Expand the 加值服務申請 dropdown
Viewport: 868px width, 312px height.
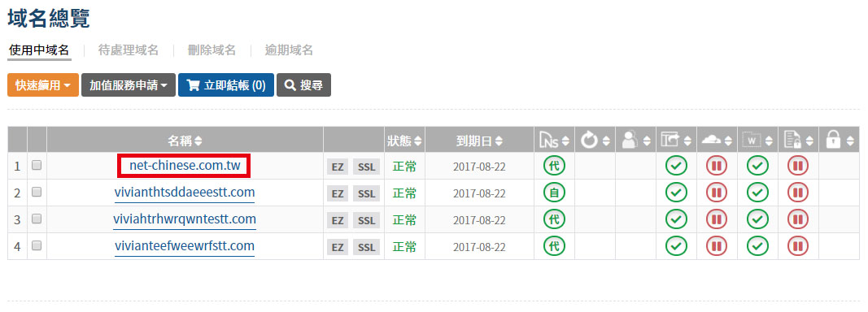coord(129,85)
